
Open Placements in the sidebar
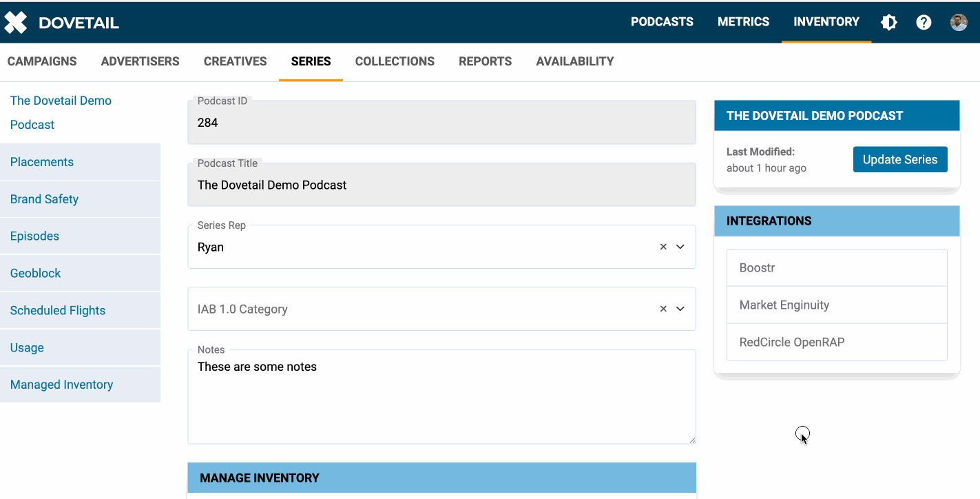[x=80, y=162]
